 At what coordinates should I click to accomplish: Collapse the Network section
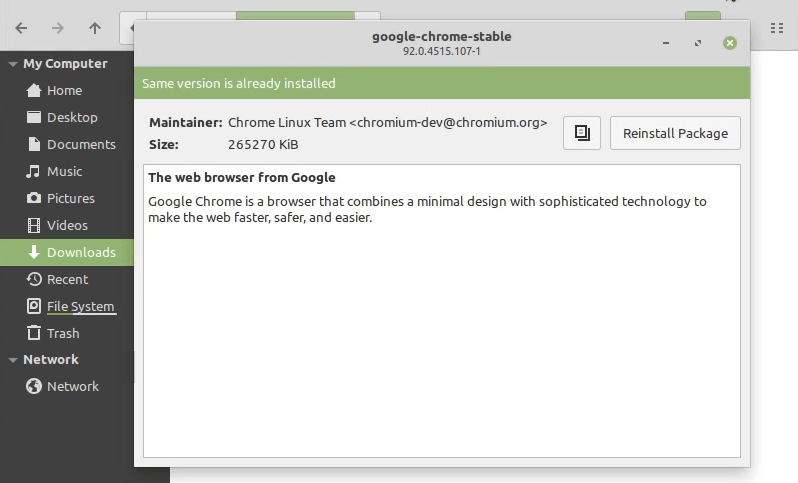[x=13, y=360]
